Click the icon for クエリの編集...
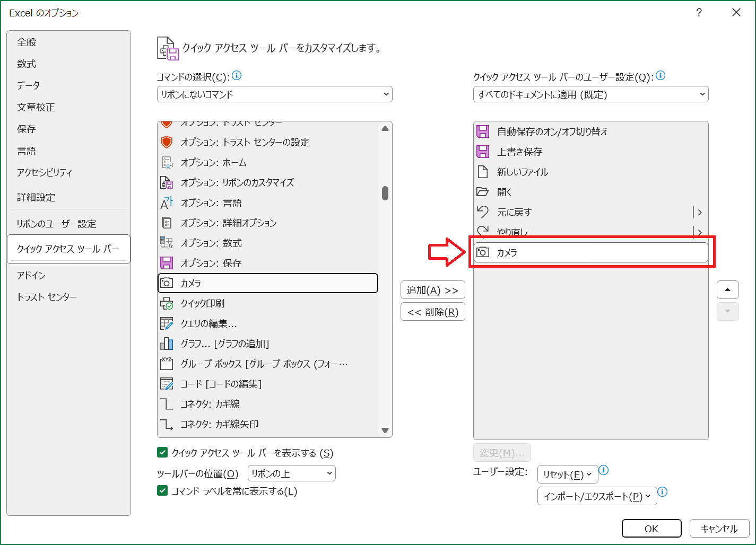The image size is (756, 545). pos(167,323)
